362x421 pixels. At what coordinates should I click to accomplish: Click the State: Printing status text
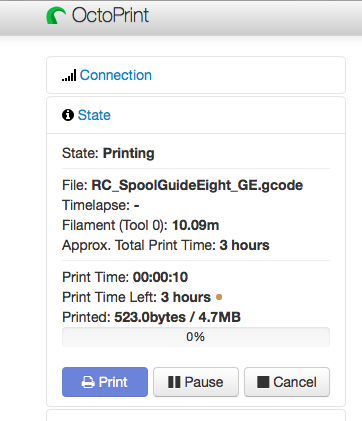tap(108, 153)
